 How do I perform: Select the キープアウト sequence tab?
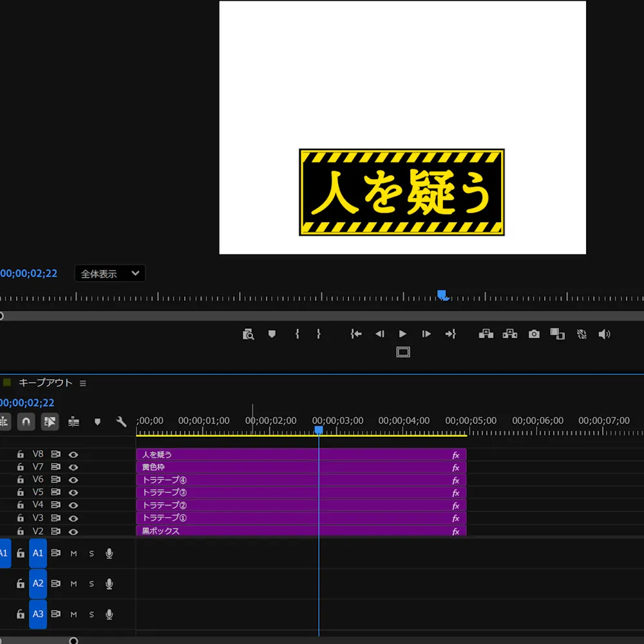[x=45, y=383]
